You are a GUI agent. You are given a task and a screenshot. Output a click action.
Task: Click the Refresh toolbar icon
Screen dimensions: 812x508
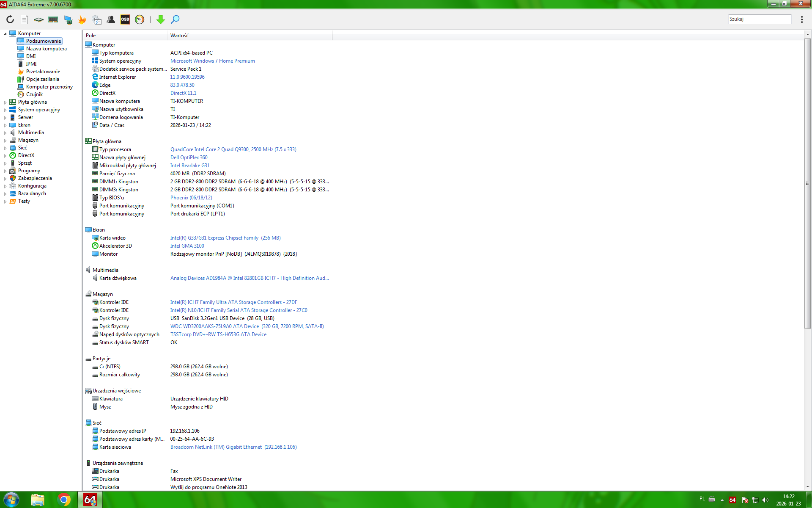10,19
